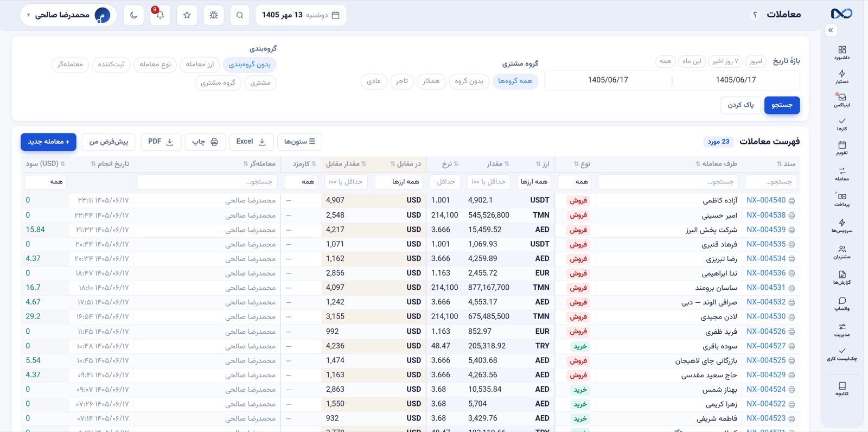The image size is (868, 432).
Task: Click the printer icon beside NX-004540
Action: pos(792,201)
